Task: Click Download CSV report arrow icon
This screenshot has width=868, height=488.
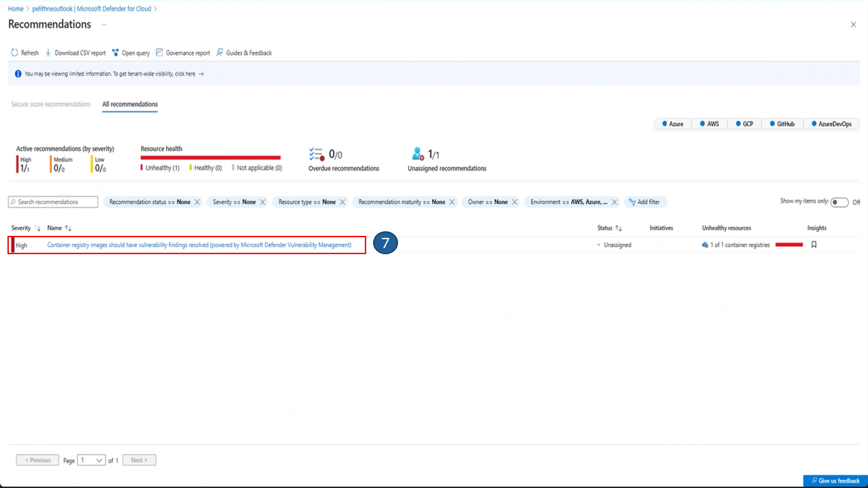Action: (48, 53)
